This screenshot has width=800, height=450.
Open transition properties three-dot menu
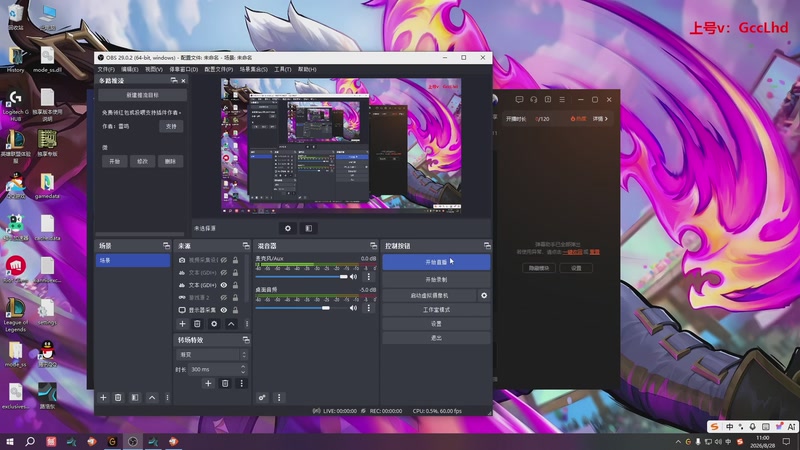(241, 383)
